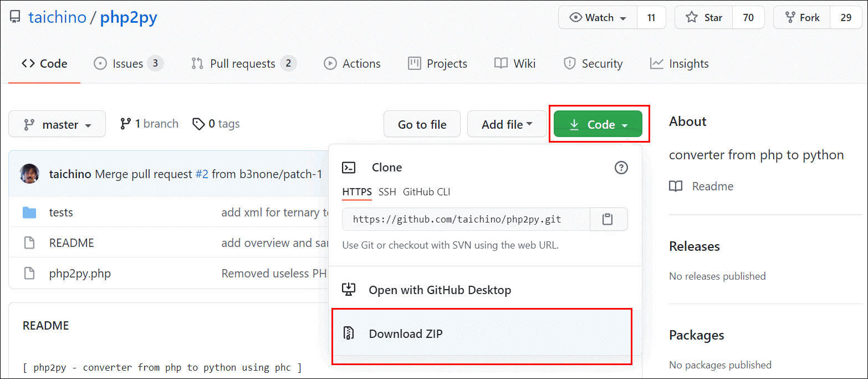Image resolution: width=868 pixels, height=379 pixels.
Task: Click the GitHub Desktop download icon
Action: [x=349, y=290]
